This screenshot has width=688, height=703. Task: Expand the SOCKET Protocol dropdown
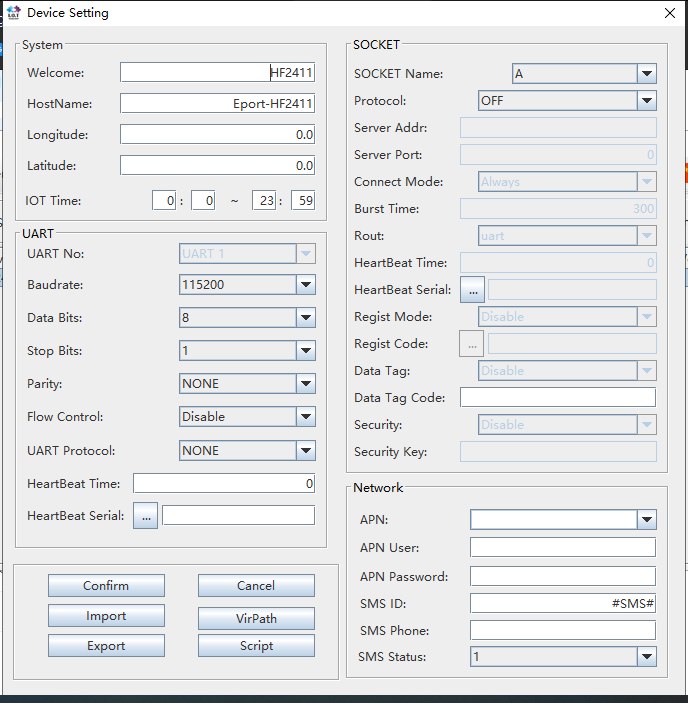(x=646, y=101)
